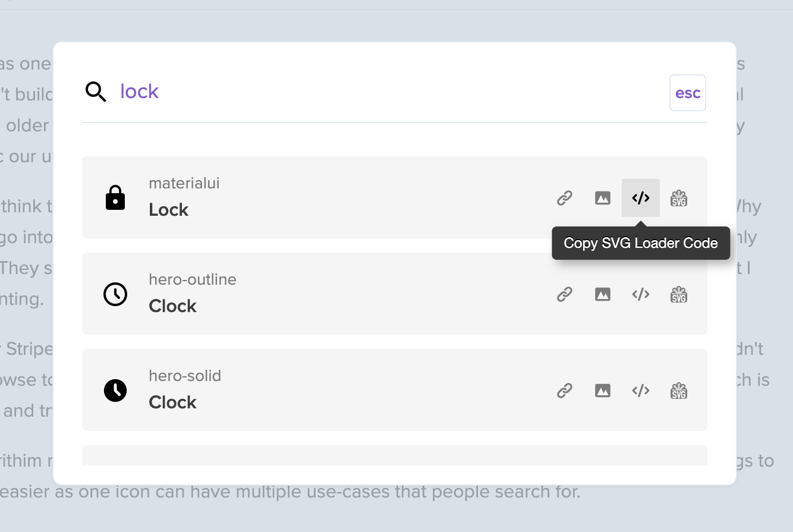The height and width of the screenshot is (532, 793).
Task: Click the SVG file icon for hero-outline Clock
Action: click(679, 294)
